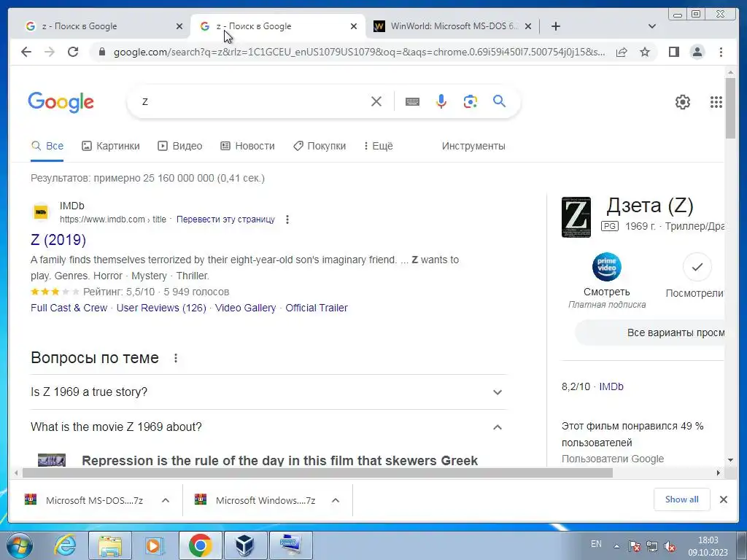View site information via the lock icon

(101, 52)
